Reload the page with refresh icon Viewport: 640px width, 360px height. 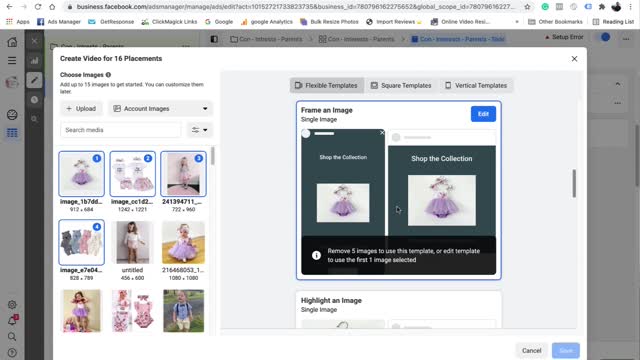[38, 7]
